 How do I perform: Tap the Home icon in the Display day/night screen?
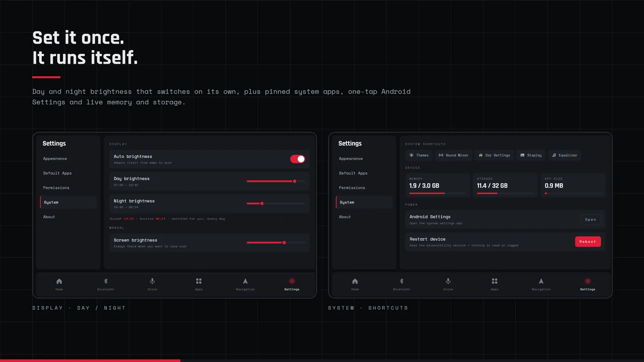pos(59,281)
